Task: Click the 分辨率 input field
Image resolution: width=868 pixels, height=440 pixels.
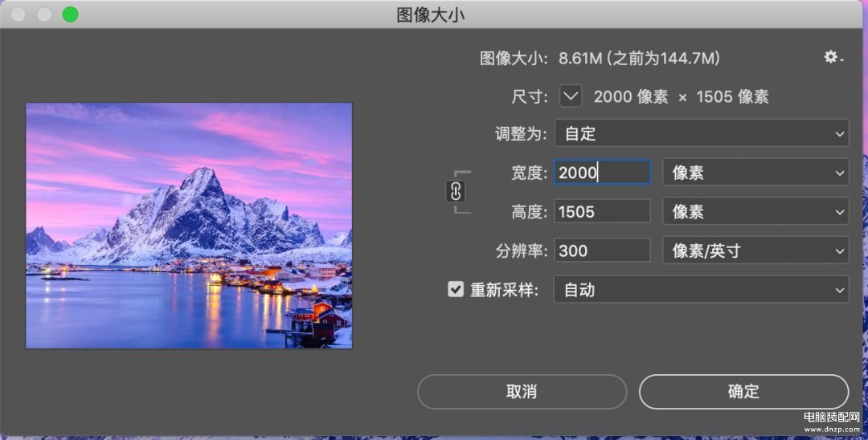Action: pos(602,251)
